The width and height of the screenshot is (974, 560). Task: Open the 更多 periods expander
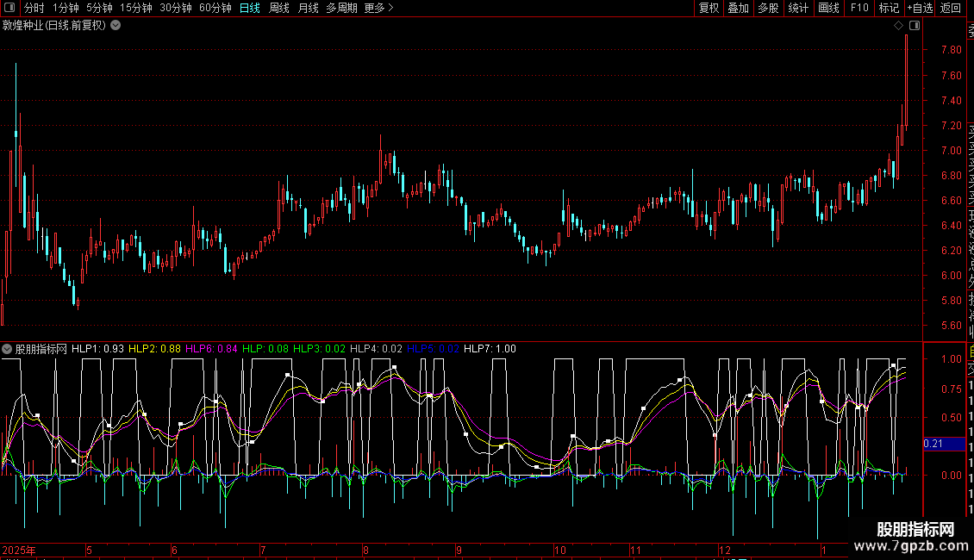pyautogui.click(x=378, y=8)
